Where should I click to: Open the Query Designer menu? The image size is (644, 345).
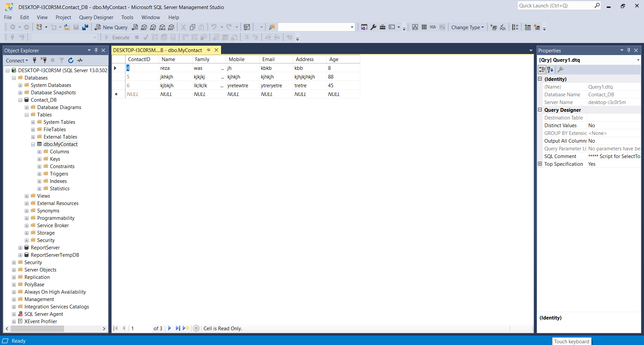(x=96, y=17)
